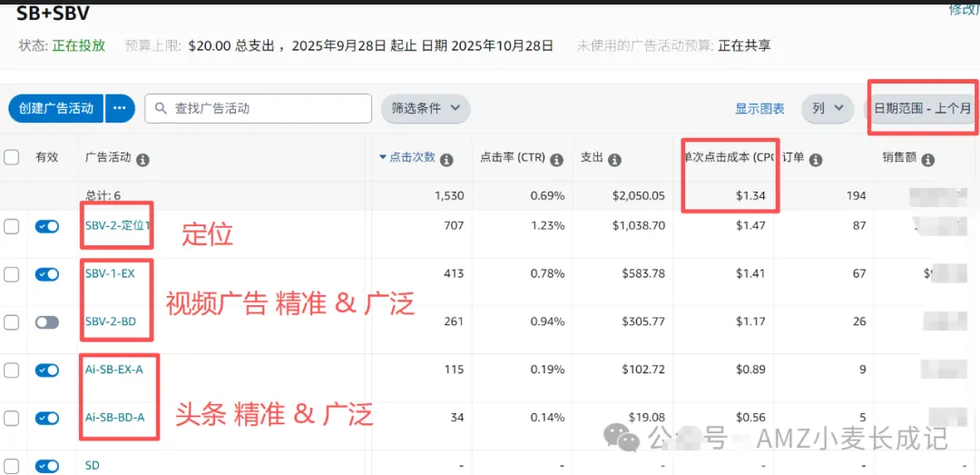Click info icon beside 点击率 (CTR)

tap(556, 159)
